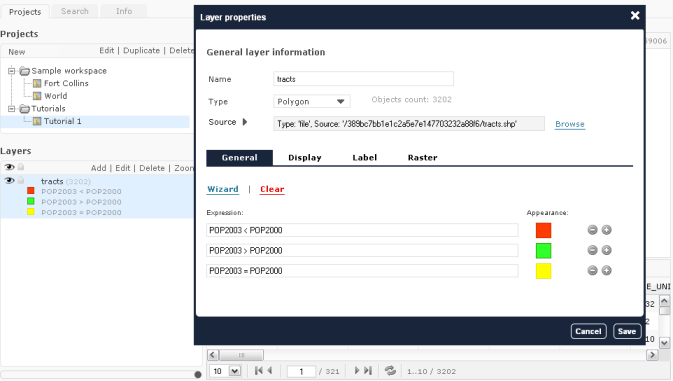Click Edit in Layers toolbar
The width and height of the screenshot is (673, 381).
tap(123, 168)
